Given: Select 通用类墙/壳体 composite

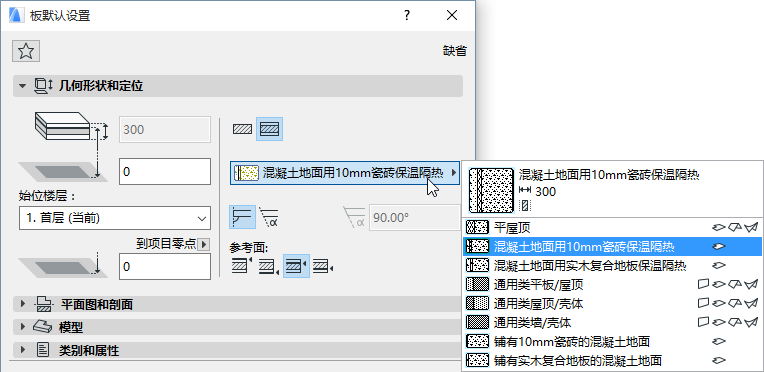Looking at the screenshot, I should 612,322.
